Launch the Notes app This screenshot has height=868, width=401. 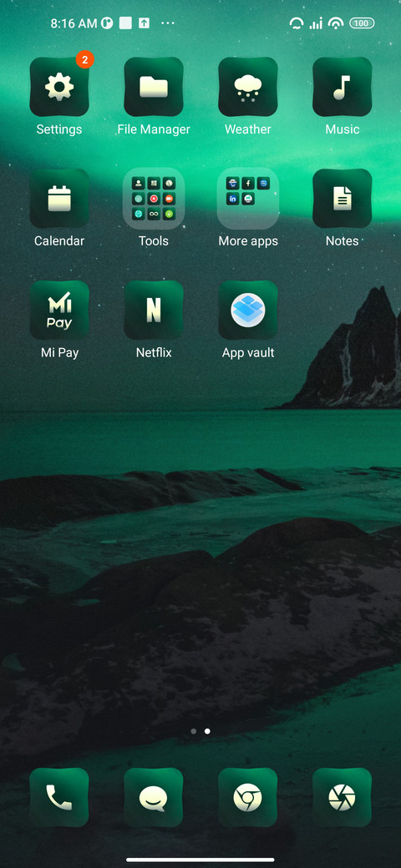click(343, 198)
